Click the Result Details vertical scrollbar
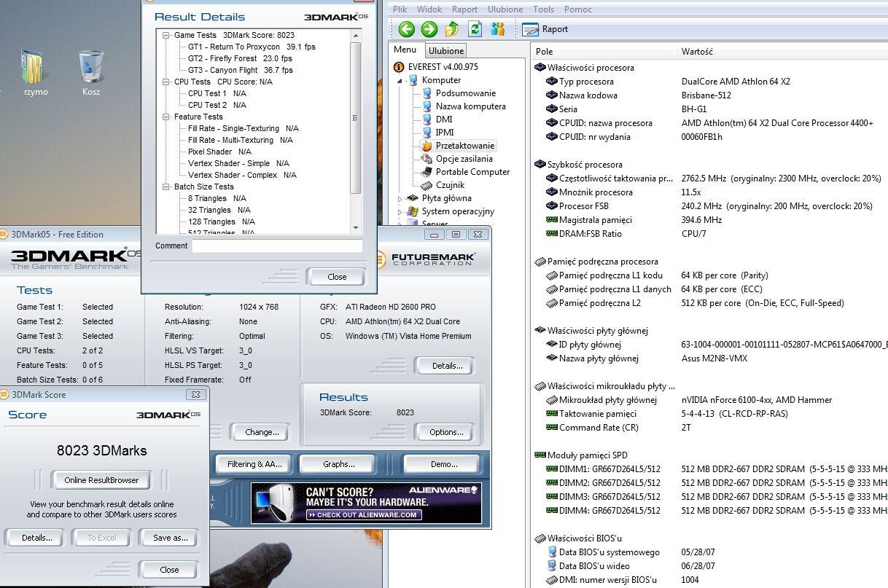The width and height of the screenshot is (888, 588). click(356, 131)
